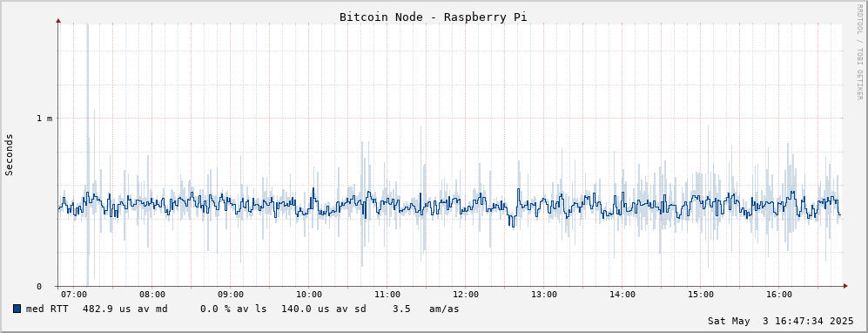Click the 13:00 time axis label
868x333 pixels.
tap(543, 295)
